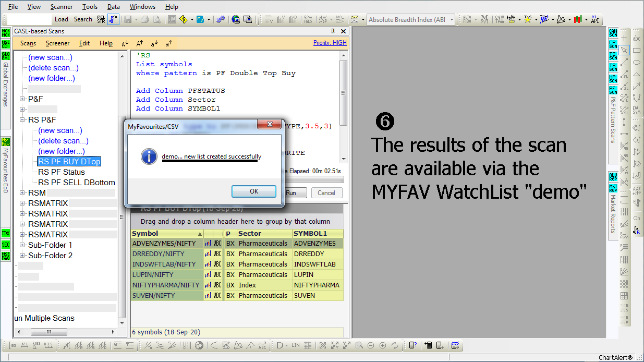Expand the P&F folder in scan tree
Viewport: 644px width, 362px height.
(22, 99)
